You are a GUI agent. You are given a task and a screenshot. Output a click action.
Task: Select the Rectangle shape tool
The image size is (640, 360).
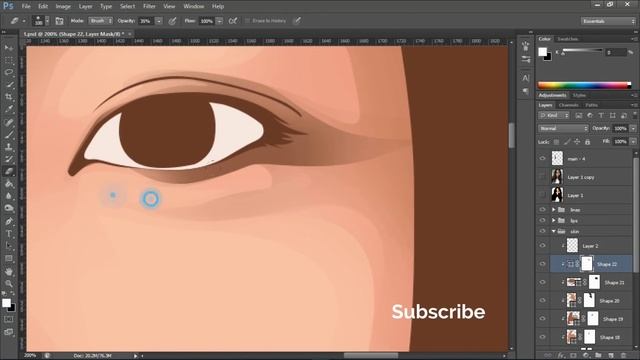coord(9,259)
